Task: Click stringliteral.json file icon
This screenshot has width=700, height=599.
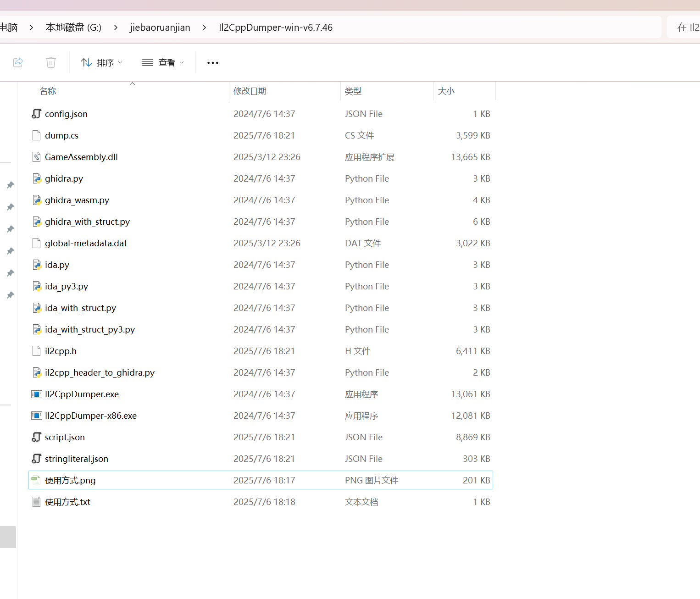Action: pos(37,459)
